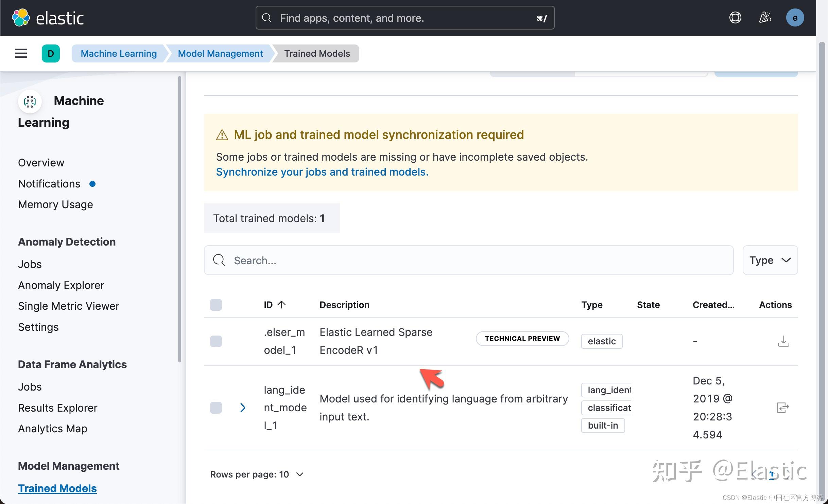Open the newsfeed party popper icon
The width and height of the screenshot is (828, 504).
[765, 17]
